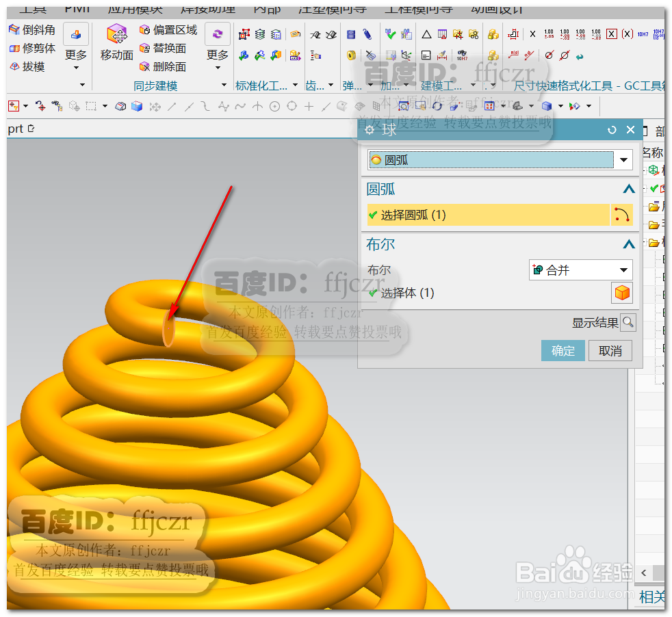Click the boxed X dimension format icon
The width and height of the screenshot is (672, 617).
pos(612,34)
